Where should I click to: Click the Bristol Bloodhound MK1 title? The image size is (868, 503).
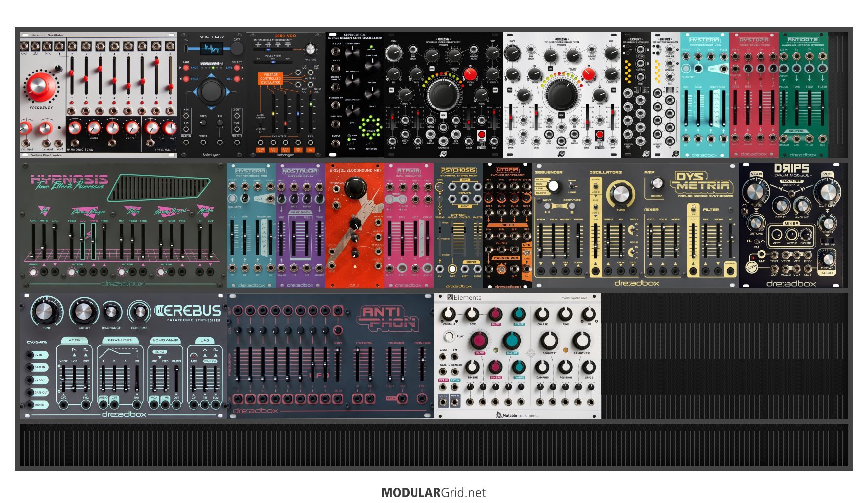tap(355, 170)
